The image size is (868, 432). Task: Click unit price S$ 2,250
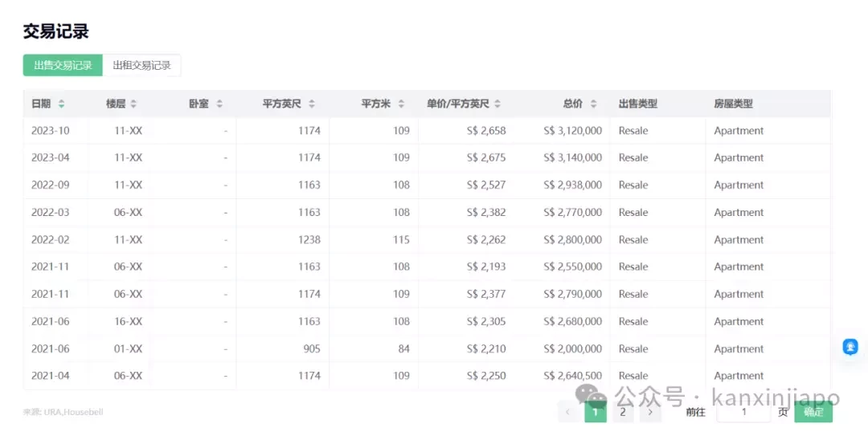pyautogui.click(x=486, y=376)
